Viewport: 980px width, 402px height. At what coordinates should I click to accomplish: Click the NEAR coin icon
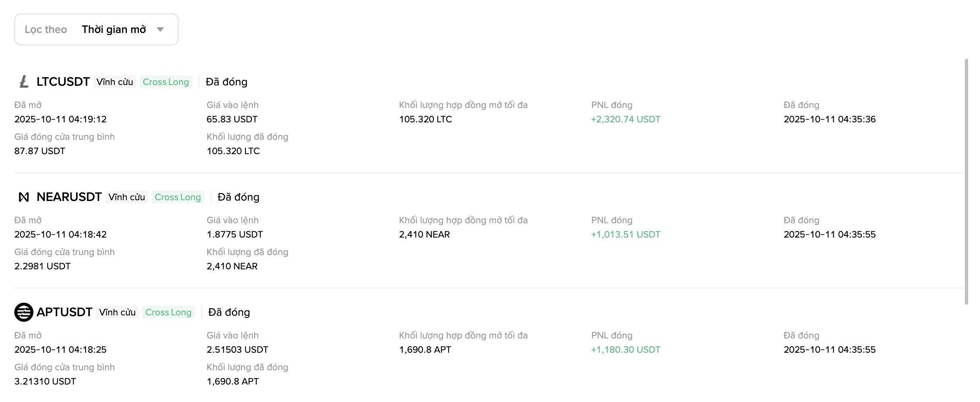pos(24,197)
